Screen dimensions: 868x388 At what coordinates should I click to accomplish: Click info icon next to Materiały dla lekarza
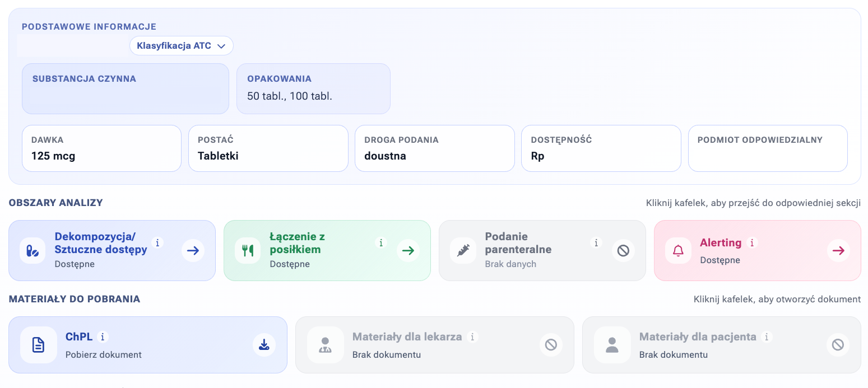472,336
